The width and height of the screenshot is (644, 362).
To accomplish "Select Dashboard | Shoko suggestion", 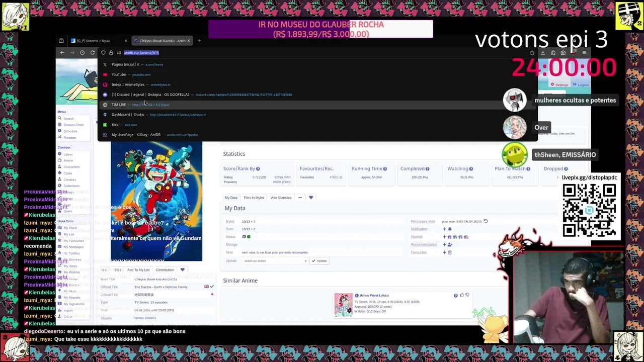I will 317,115.
